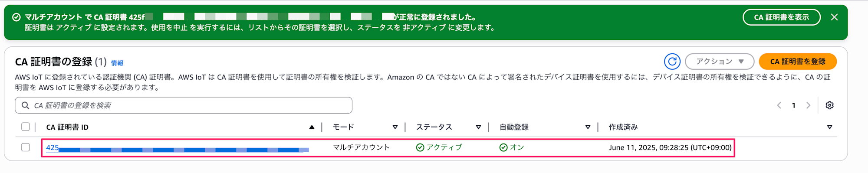Viewport: 868px width, 173px height.
Task: Click CA 証明書を表示 banner button
Action: point(782,17)
